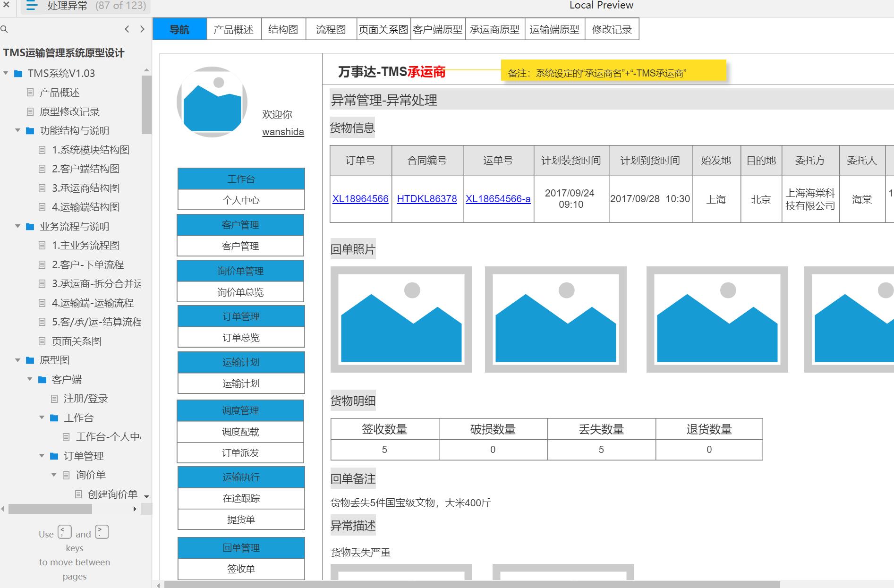Click the sidebar search magnifier icon
This screenshot has height=588, width=894.
point(4,29)
